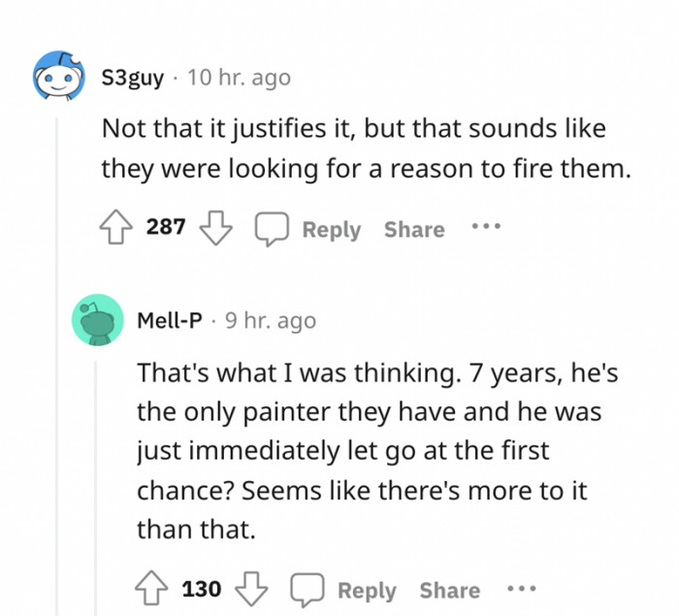Viewport: 679px width, 616px height.
Task: Open the S3guy username link
Action: coord(133,78)
